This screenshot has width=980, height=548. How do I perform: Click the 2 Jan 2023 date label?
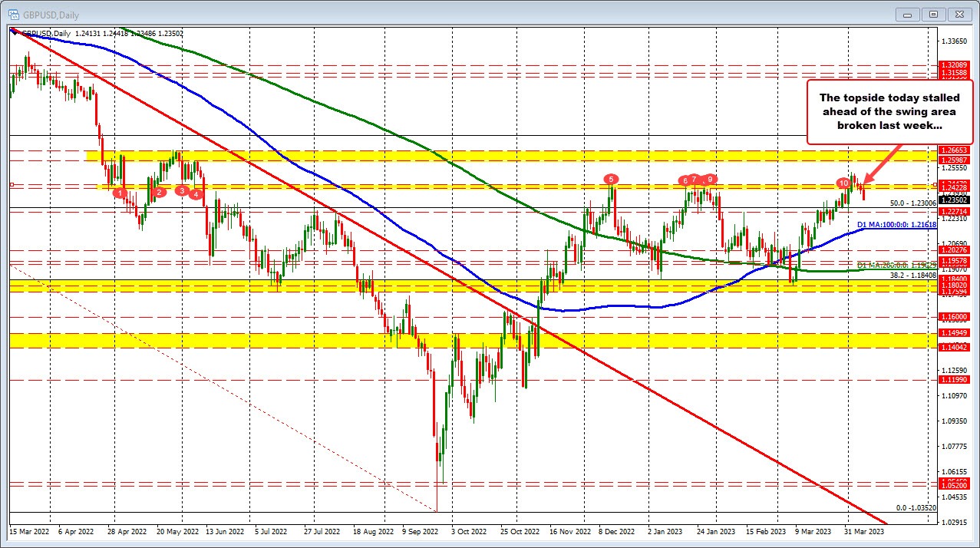point(665,530)
